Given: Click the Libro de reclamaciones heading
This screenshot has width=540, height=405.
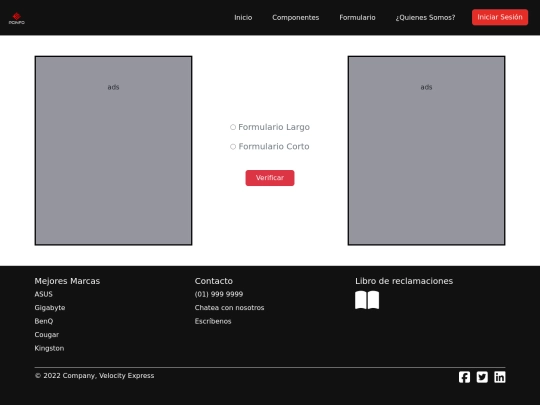Looking at the screenshot, I should pyautogui.click(x=404, y=281).
